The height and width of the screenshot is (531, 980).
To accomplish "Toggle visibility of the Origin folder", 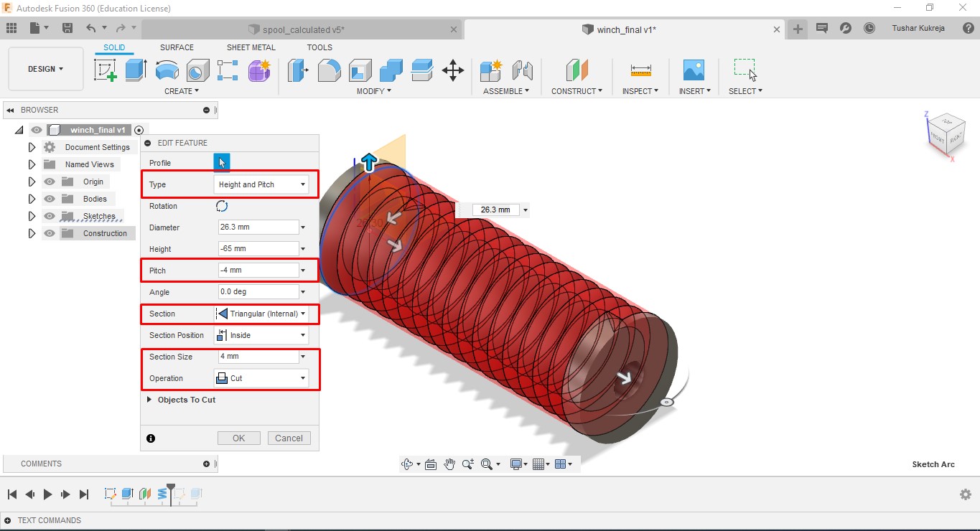I will coord(50,182).
